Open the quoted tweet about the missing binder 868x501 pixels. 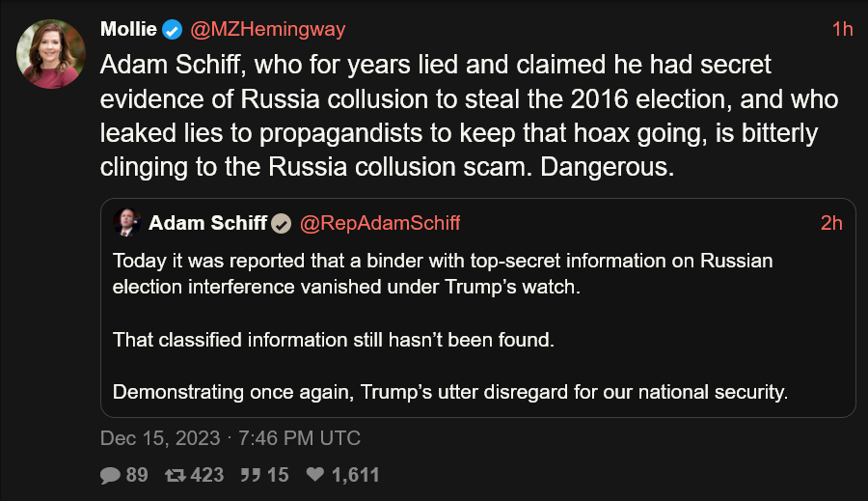(478, 308)
